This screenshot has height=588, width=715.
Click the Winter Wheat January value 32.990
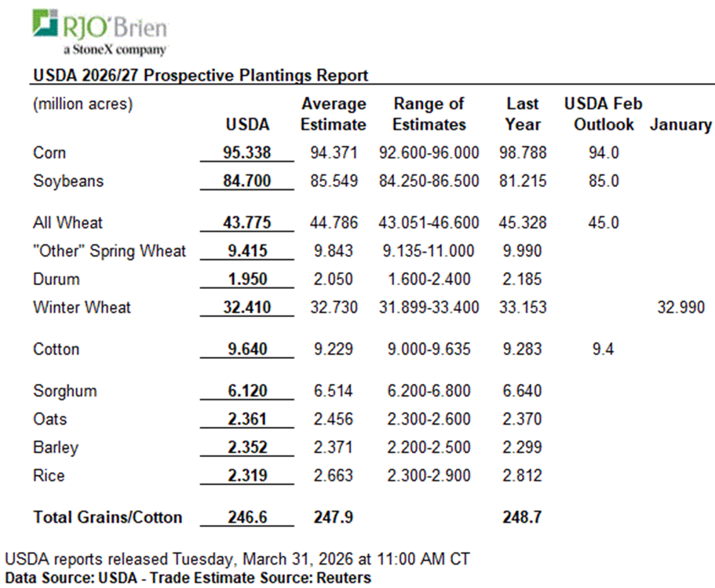(680, 307)
